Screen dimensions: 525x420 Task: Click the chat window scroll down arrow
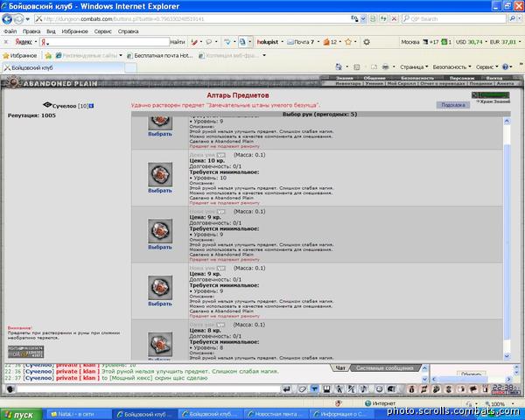tap(424, 379)
